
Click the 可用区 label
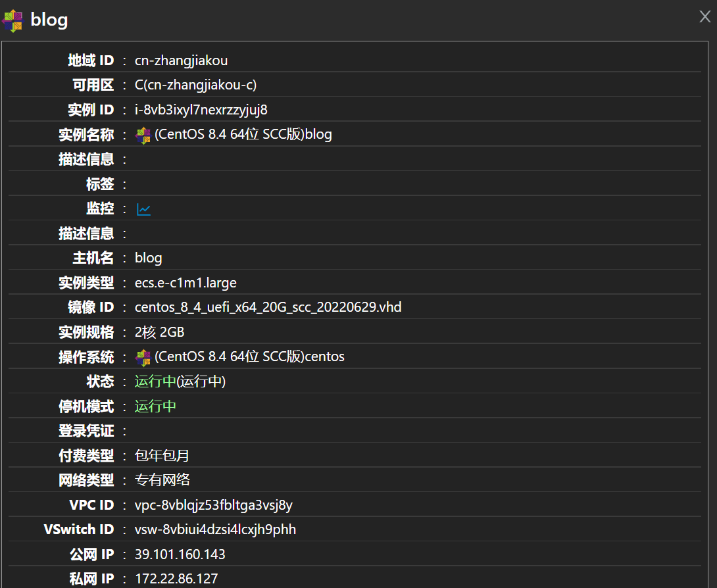click(x=93, y=86)
